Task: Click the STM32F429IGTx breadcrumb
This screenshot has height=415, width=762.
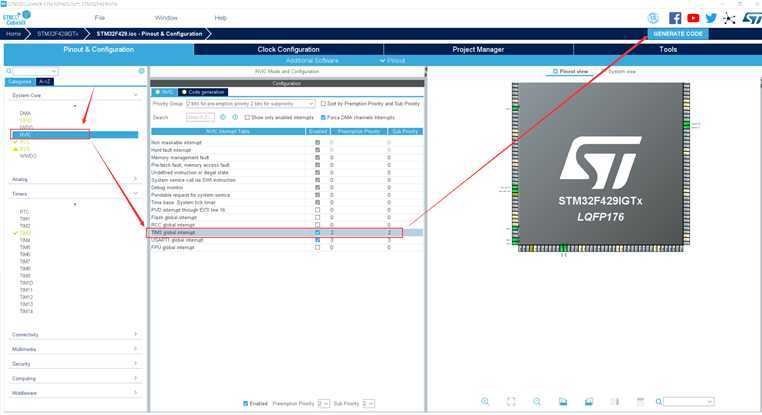Action: 57,34
